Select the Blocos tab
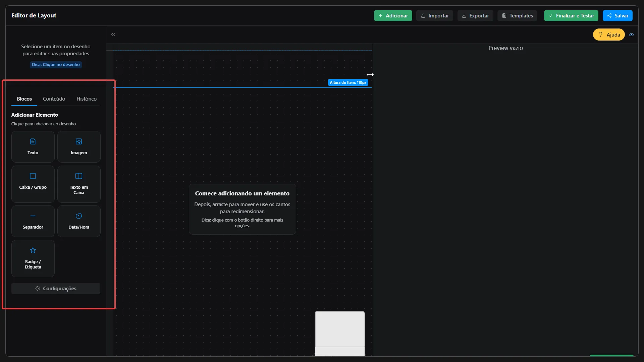644x362 pixels. point(24,99)
